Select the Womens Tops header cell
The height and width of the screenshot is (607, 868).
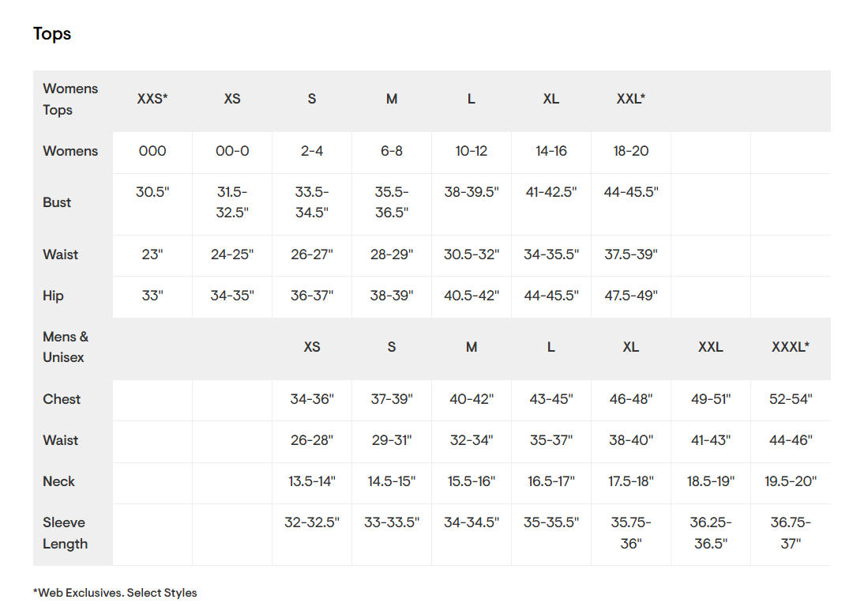(x=70, y=100)
